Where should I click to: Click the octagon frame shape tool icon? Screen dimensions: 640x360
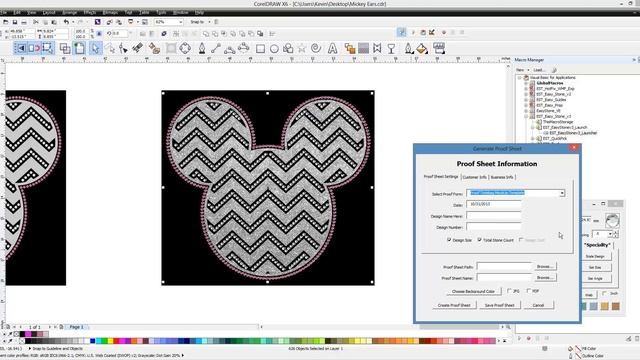click(185, 49)
